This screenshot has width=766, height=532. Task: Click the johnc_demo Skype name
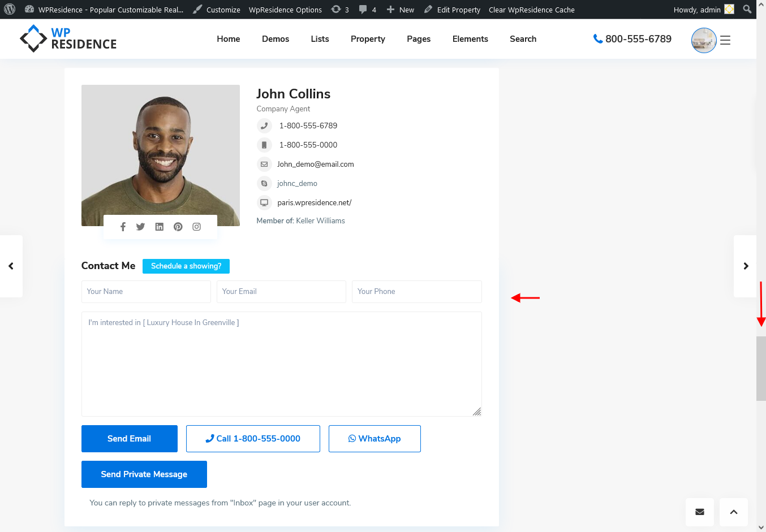point(297,183)
